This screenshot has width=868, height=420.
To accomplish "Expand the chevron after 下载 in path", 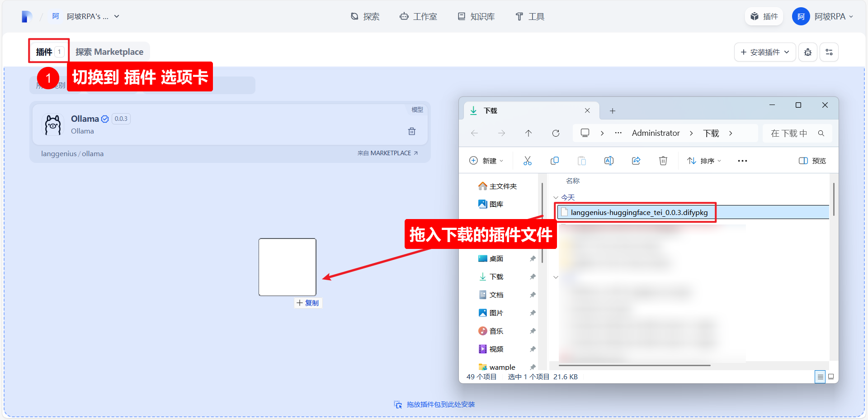I will 731,133.
